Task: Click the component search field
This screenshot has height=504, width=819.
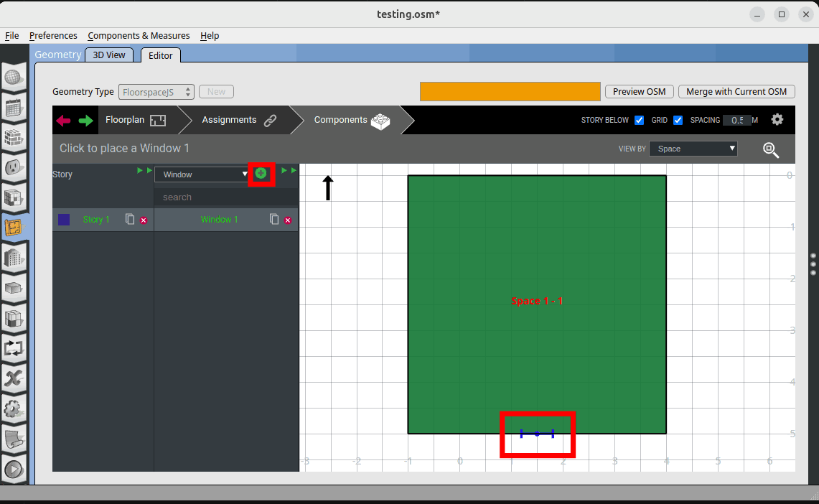Action: [x=226, y=197]
